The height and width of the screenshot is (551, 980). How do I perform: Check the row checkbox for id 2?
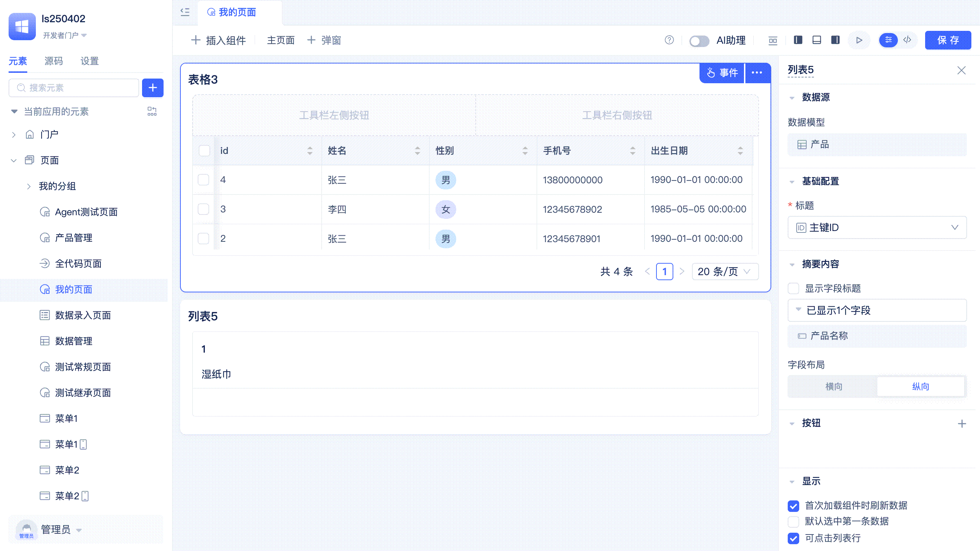point(203,239)
